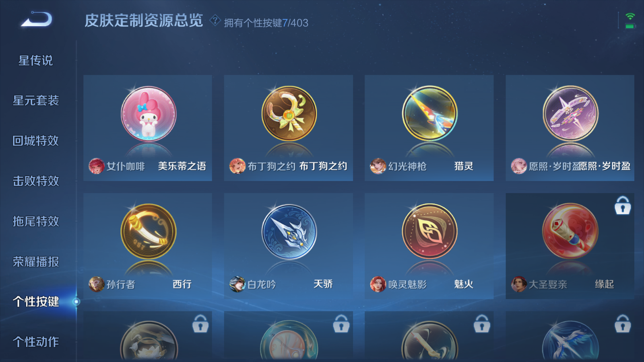Switch to 星元套装 tab
The width and height of the screenshot is (644, 362).
(x=36, y=101)
